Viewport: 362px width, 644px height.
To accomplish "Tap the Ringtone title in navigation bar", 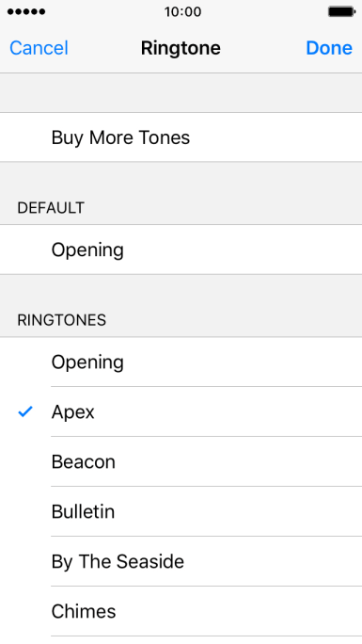I will coord(181,48).
